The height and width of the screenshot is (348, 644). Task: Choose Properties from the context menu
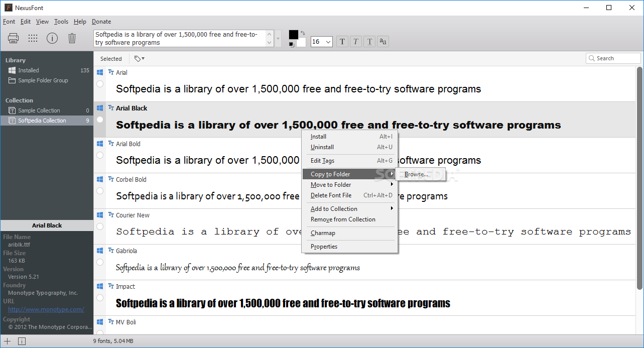coord(349,247)
